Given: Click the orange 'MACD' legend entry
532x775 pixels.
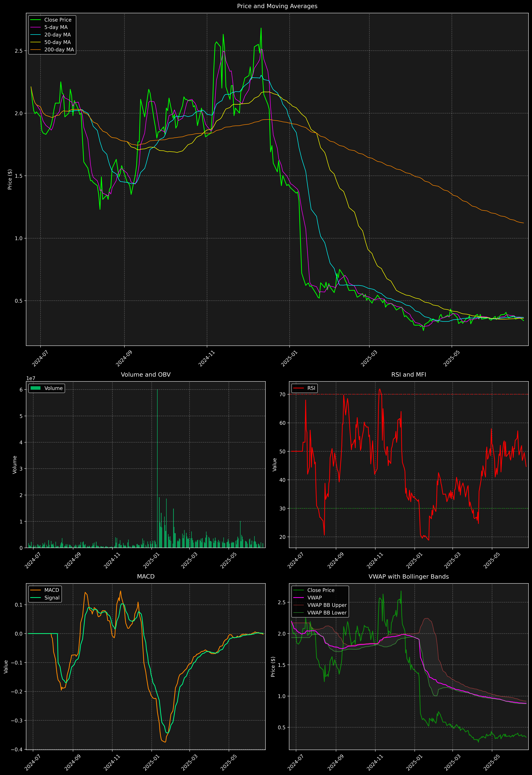Looking at the screenshot, I should [x=52, y=590].
